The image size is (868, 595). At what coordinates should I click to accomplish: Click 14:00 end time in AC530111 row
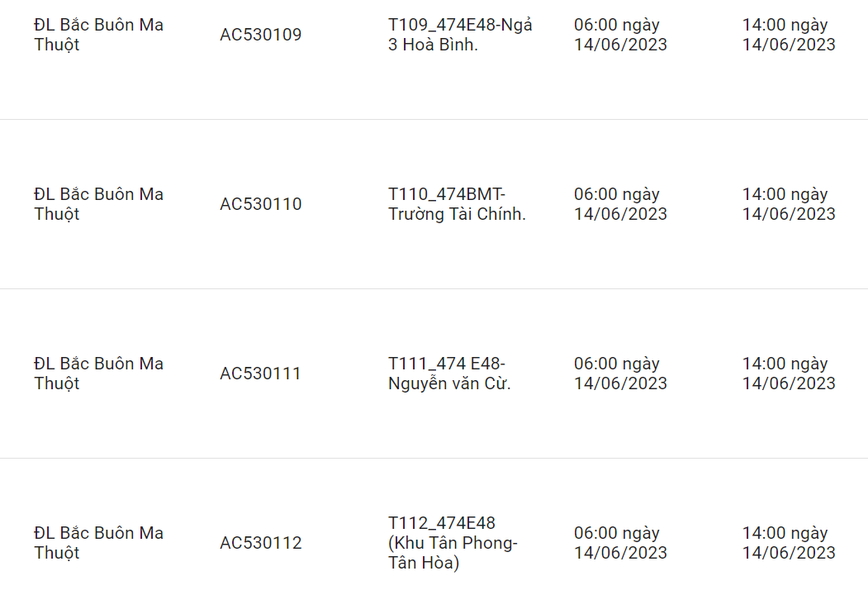click(789, 374)
